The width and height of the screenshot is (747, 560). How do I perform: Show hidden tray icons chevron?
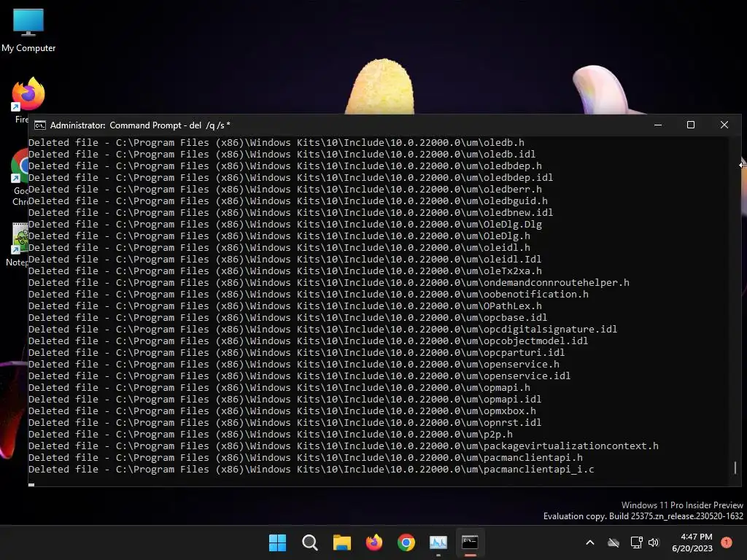click(x=589, y=542)
